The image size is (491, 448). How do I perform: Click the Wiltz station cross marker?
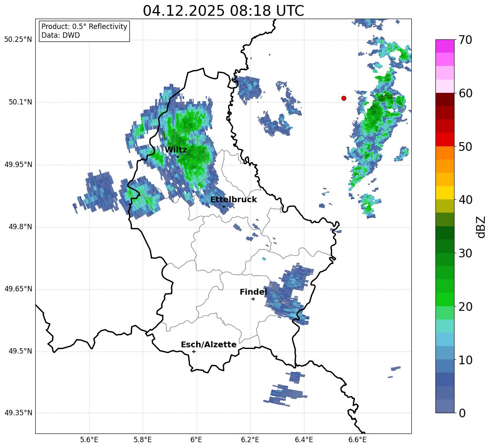click(x=178, y=157)
